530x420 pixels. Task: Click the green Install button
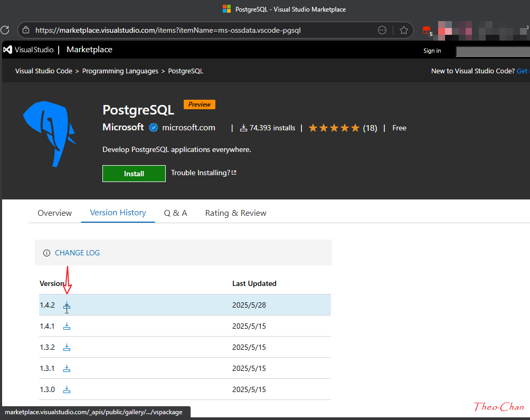point(134,174)
